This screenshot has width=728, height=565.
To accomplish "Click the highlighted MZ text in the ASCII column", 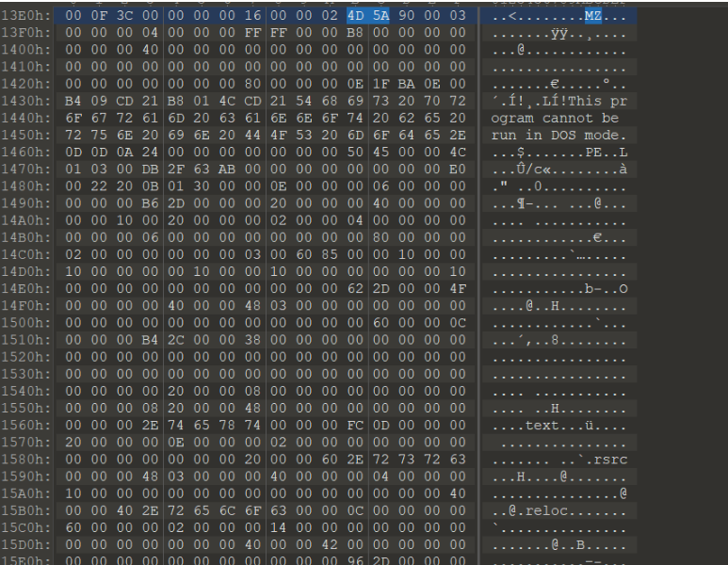I will pos(593,16).
